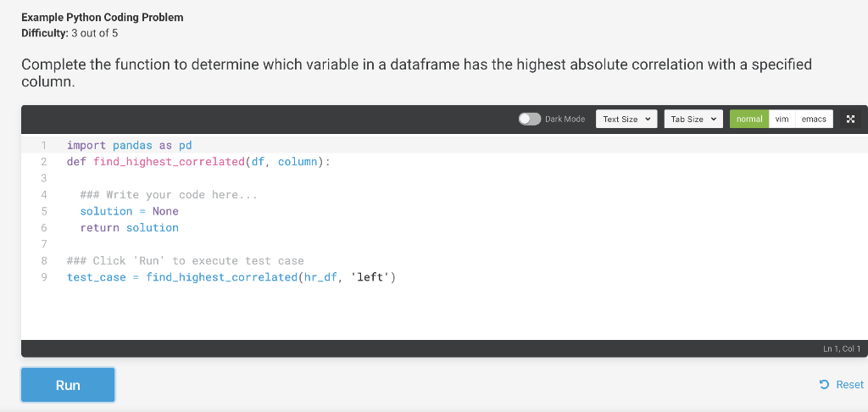
Task: Place cursor on line 1 import statement
Action: [129, 146]
